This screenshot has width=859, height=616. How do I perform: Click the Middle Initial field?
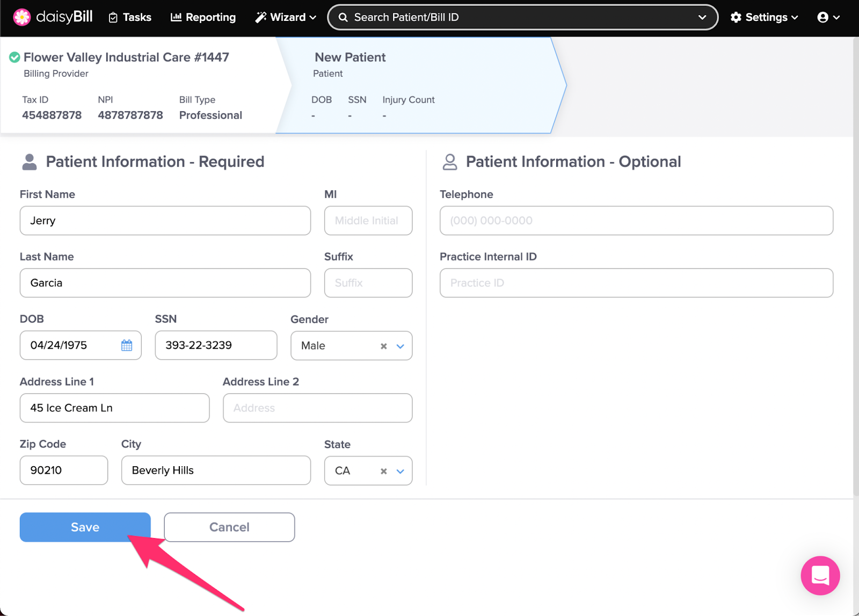point(368,221)
